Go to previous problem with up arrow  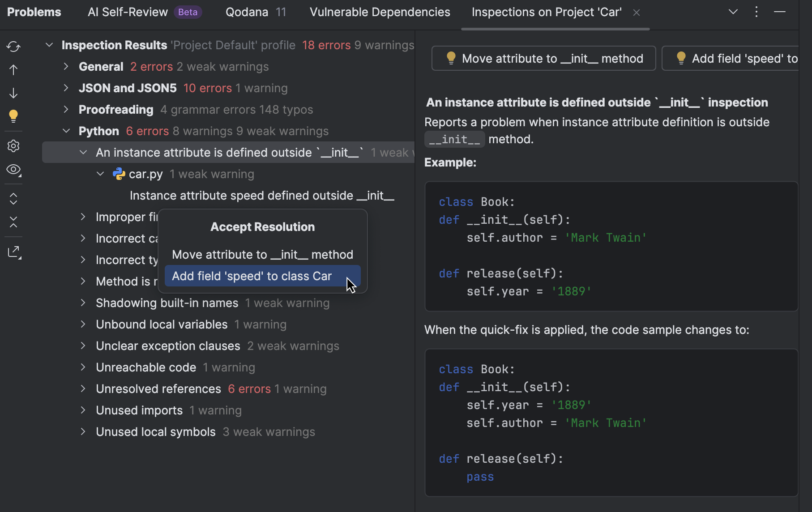point(13,70)
